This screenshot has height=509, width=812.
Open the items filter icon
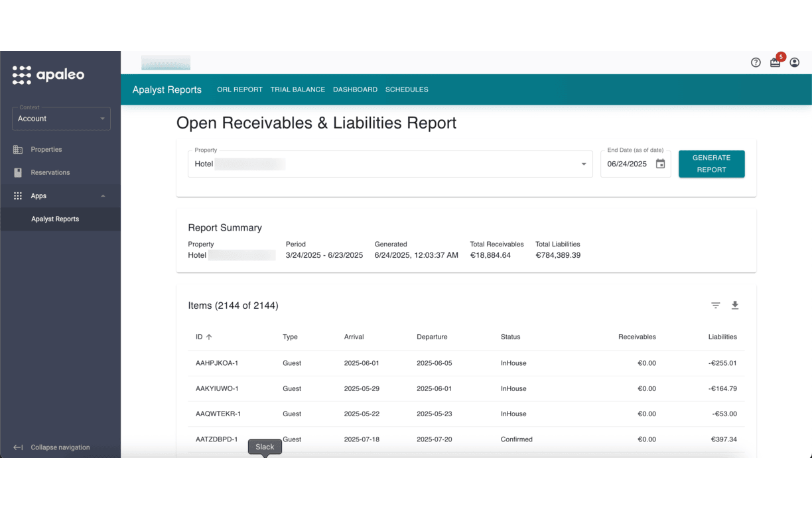click(x=716, y=306)
